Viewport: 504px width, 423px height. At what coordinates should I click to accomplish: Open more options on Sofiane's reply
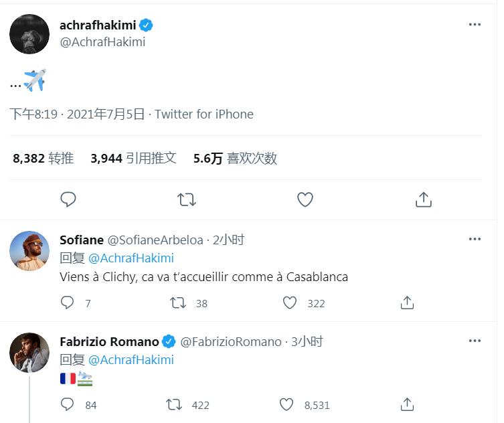click(x=475, y=239)
